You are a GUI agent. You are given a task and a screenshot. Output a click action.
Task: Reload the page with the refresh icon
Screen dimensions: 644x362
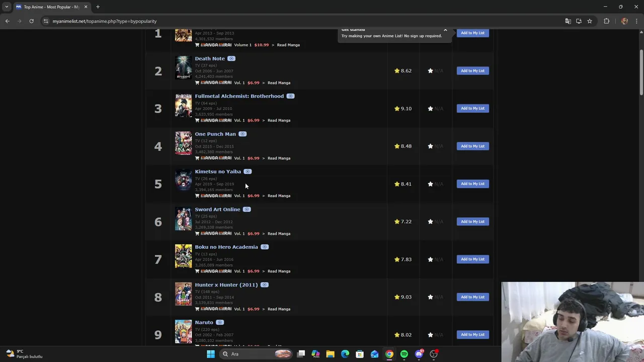pos(31,21)
